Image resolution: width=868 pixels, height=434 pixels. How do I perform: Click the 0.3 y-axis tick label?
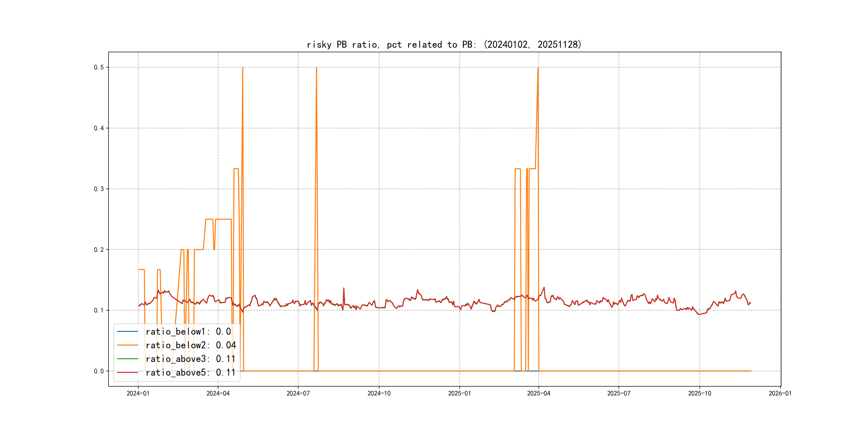(99, 189)
